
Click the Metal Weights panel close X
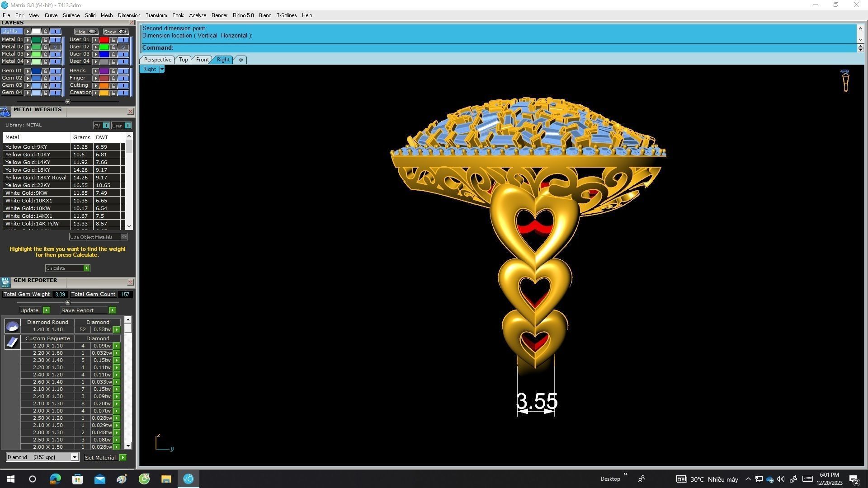pos(131,112)
